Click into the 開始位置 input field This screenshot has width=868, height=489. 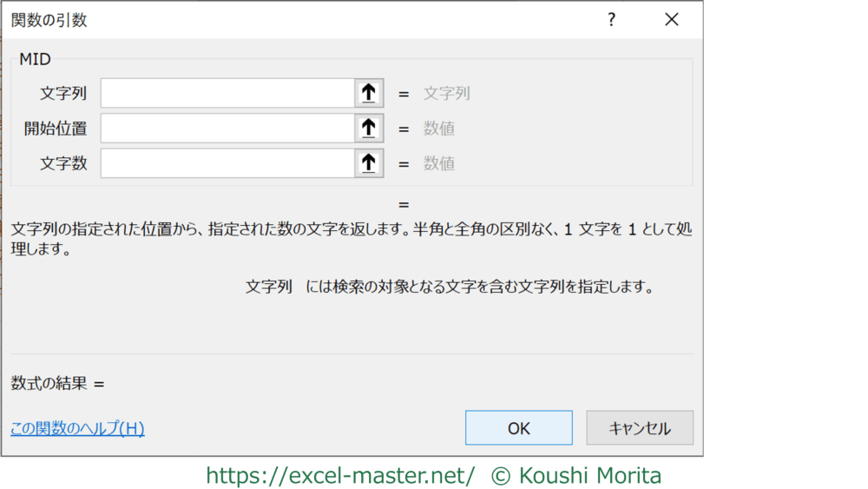[227, 129]
